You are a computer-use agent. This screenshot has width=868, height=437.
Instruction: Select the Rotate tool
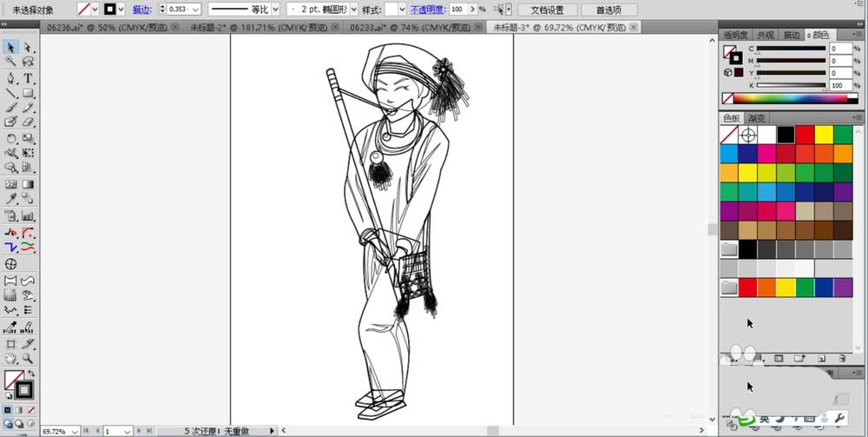click(x=10, y=138)
